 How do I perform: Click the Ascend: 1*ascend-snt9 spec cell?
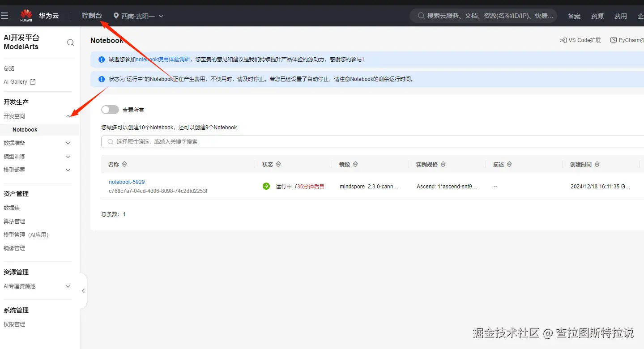447,187
